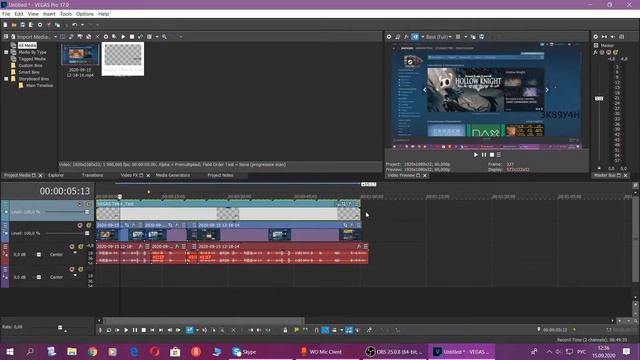Open the Options menu
Screen dimensions: 640x360
coord(85,14)
